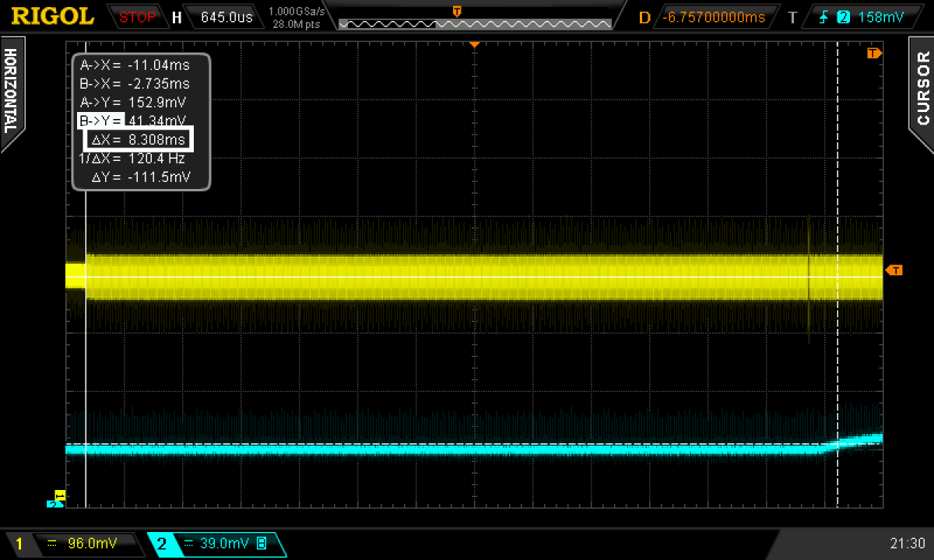Select the ΔX 8.308ms cursor readout
This screenshot has height=560, width=934.
(138, 140)
